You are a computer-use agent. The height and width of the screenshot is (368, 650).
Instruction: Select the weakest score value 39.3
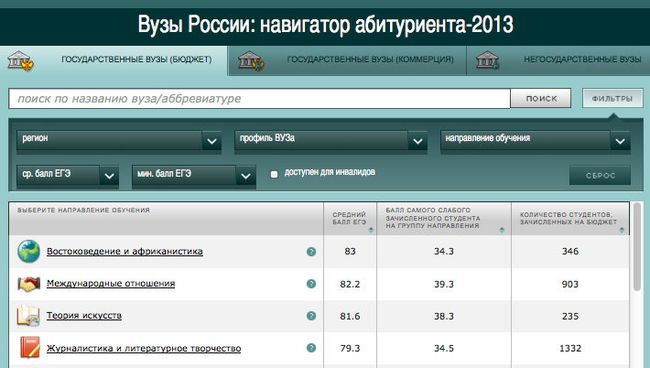(444, 284)
